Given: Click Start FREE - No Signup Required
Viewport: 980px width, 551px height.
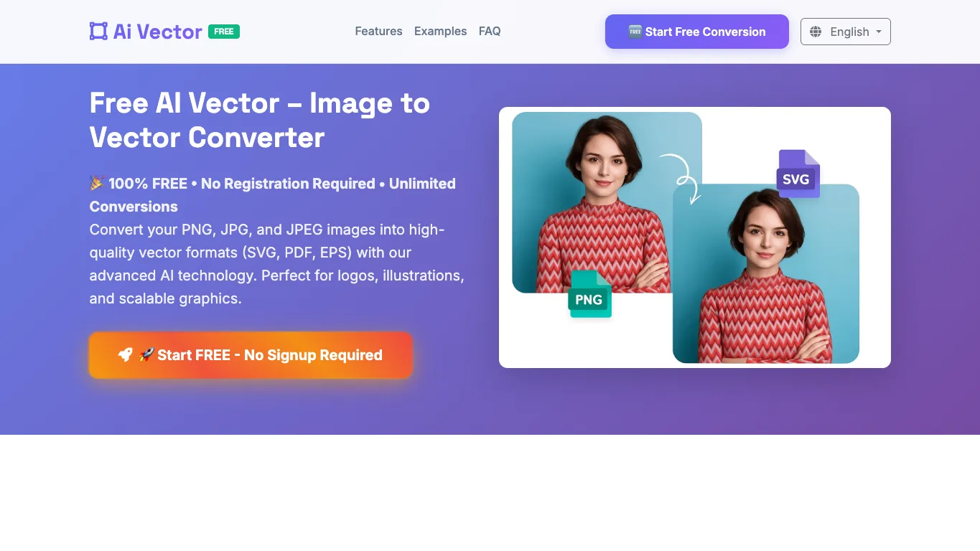Looking at the screenshot, I should click(x=251, y=355).
